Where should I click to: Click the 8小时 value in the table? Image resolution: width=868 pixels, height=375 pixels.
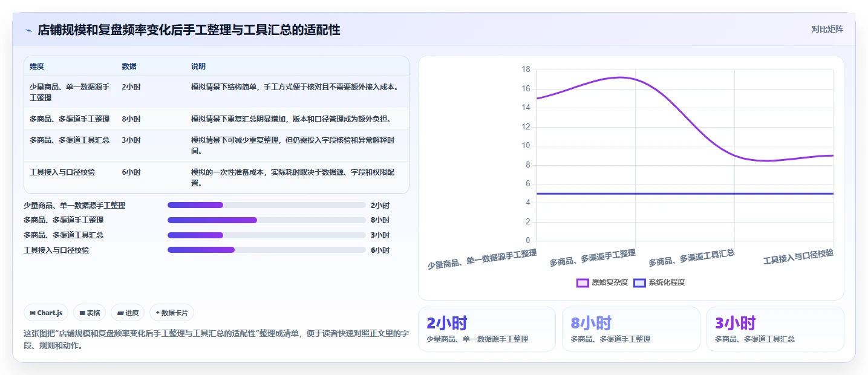click(131, 119)
